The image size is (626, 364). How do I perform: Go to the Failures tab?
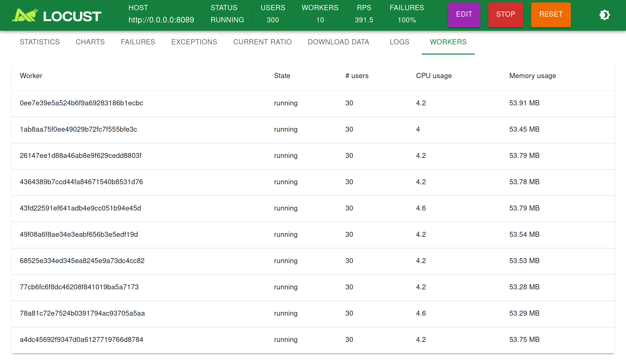pyautogui.click(x=138, y=42)
